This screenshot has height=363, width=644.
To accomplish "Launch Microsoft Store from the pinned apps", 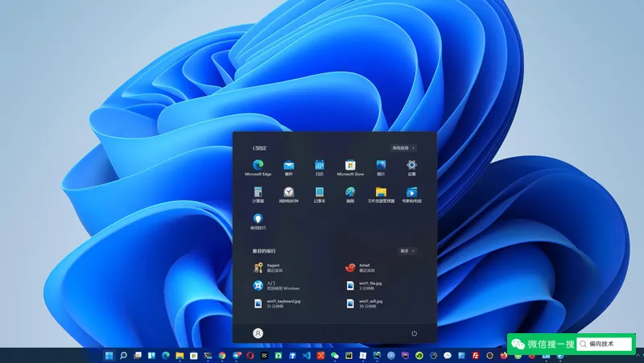I will [350, 168].
